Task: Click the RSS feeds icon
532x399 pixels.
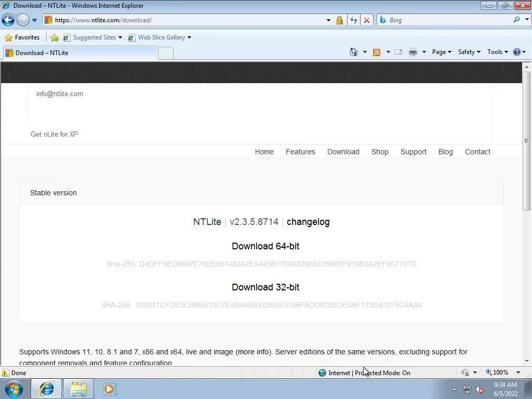Action: [x=377, y=52]
